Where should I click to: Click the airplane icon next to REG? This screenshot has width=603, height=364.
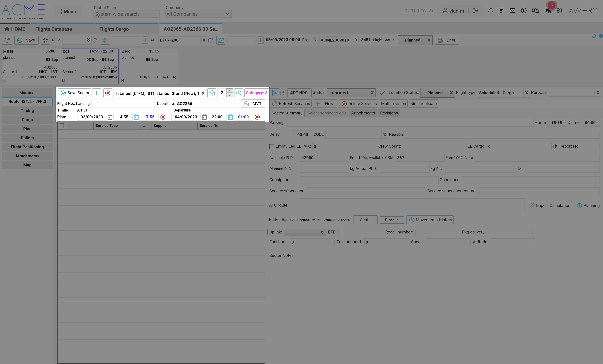[105, 40]
